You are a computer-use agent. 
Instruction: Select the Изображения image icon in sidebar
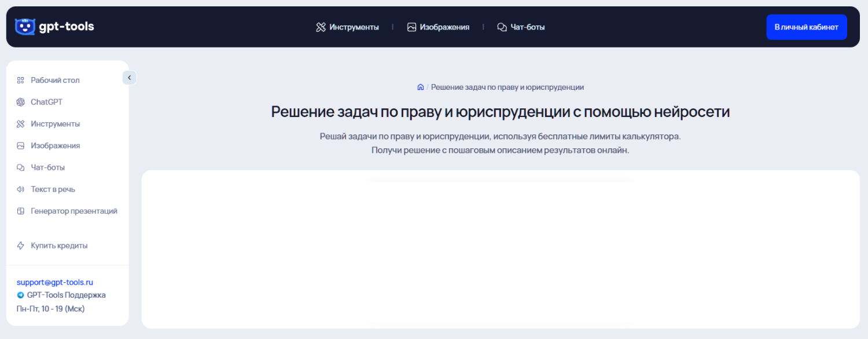coord(20,145)
